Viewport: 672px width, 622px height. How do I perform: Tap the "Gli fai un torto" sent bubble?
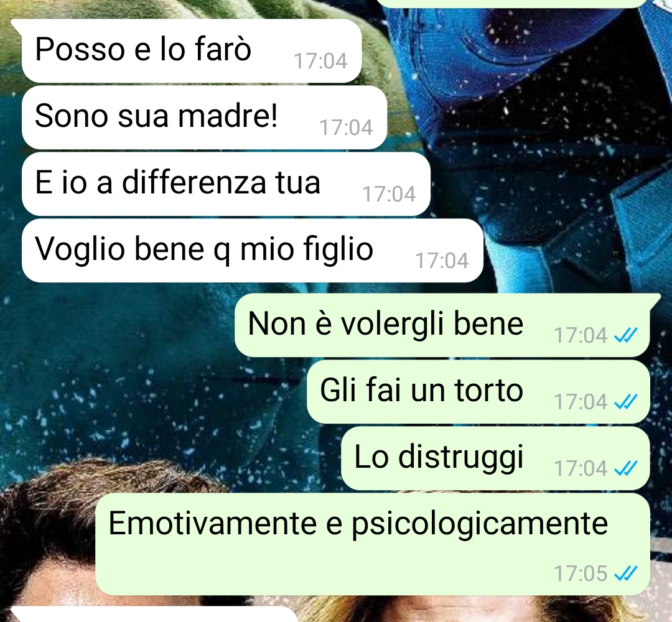pyautogui.click(x=478, y=391)
